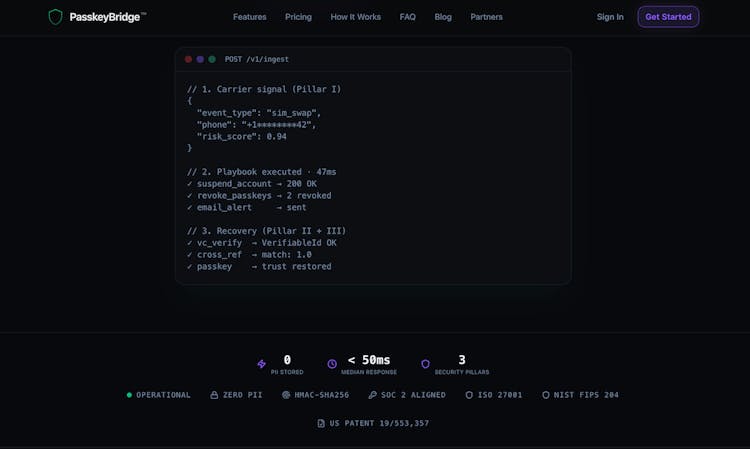The width and height of the screenshot is (750, 449).
Task: Click the clock icon beside Median Response
Action: click(x=332, y=364)
